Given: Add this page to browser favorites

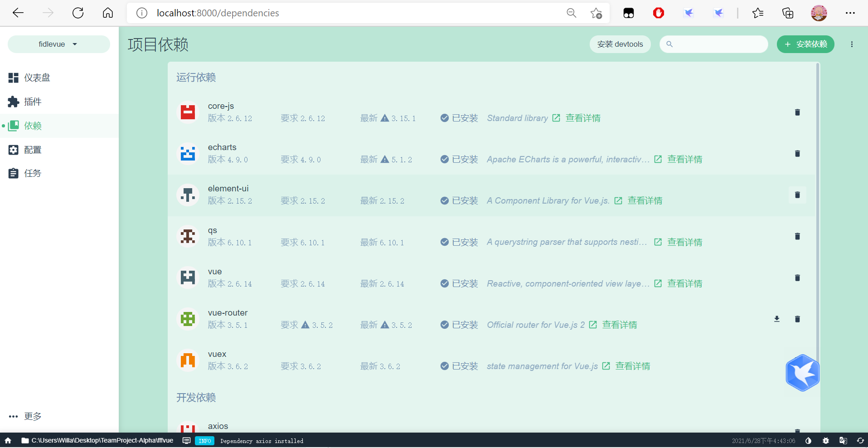Looking at the screenshot, I should pyautogui.click(x=596, y=13).
